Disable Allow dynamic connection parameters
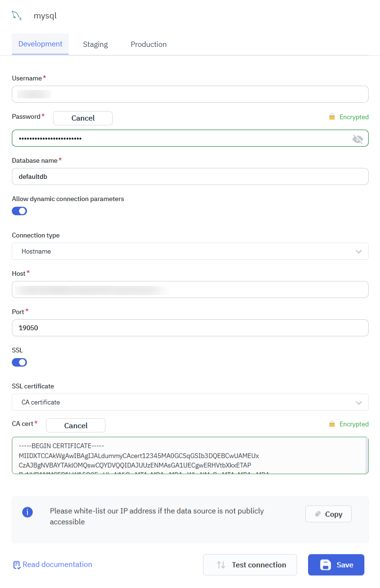The height and width of the screenshot is (588, 380). (19, 211)
